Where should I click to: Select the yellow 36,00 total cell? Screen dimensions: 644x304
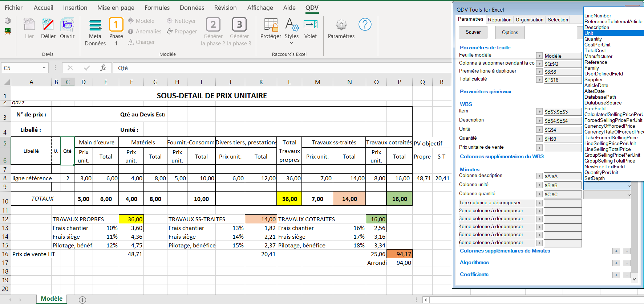[289, 199]
